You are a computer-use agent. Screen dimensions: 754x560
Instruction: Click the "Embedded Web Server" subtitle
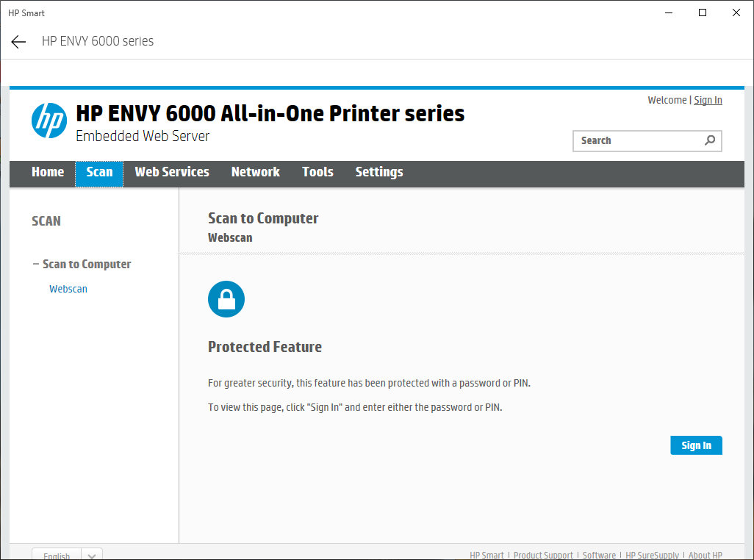point(143,136)
